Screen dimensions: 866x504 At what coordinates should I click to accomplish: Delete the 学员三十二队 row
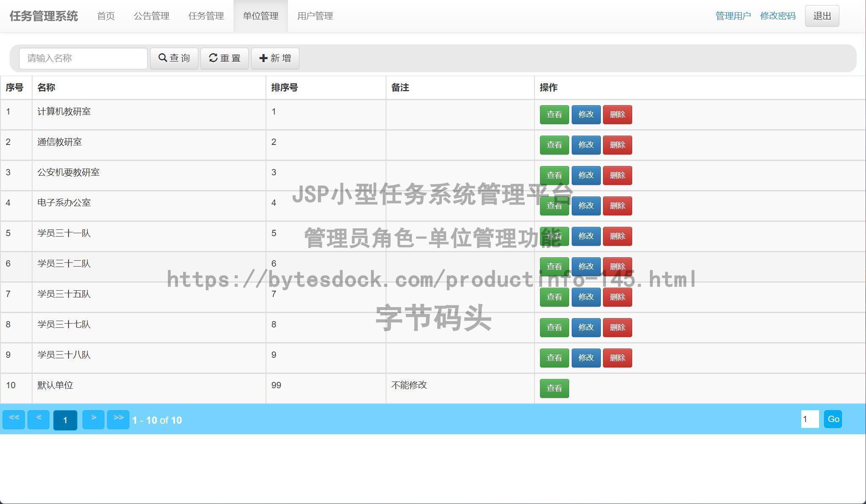617,267
